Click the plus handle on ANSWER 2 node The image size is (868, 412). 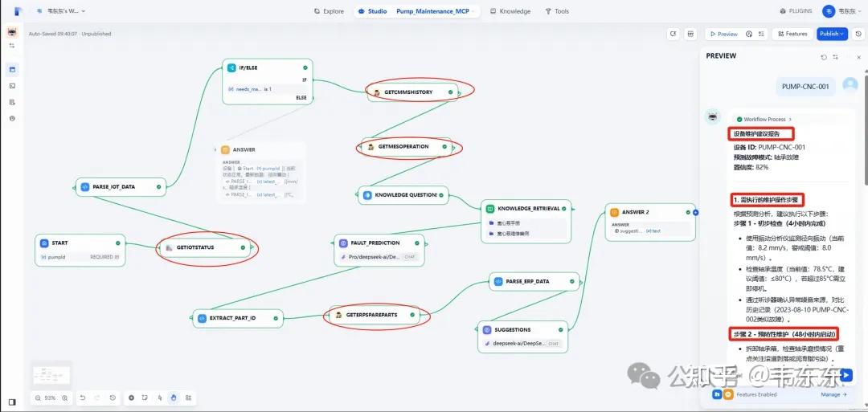click(x=696, y=212)
